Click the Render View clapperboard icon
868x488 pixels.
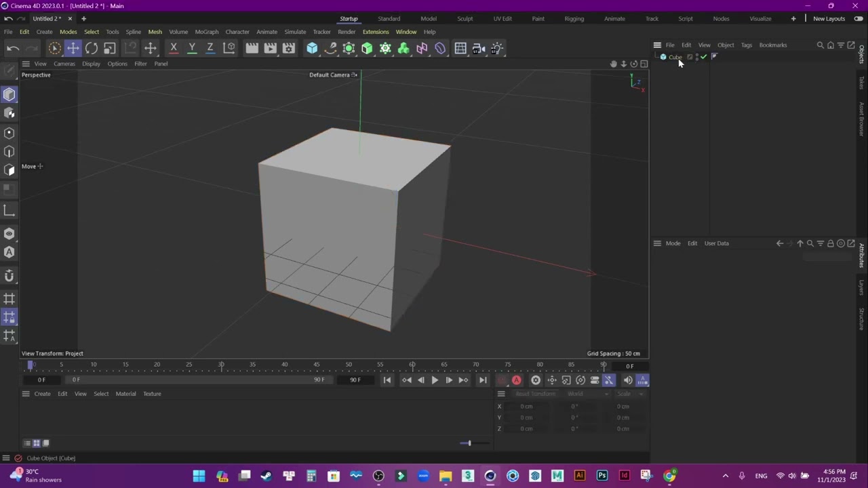point(252,48)
